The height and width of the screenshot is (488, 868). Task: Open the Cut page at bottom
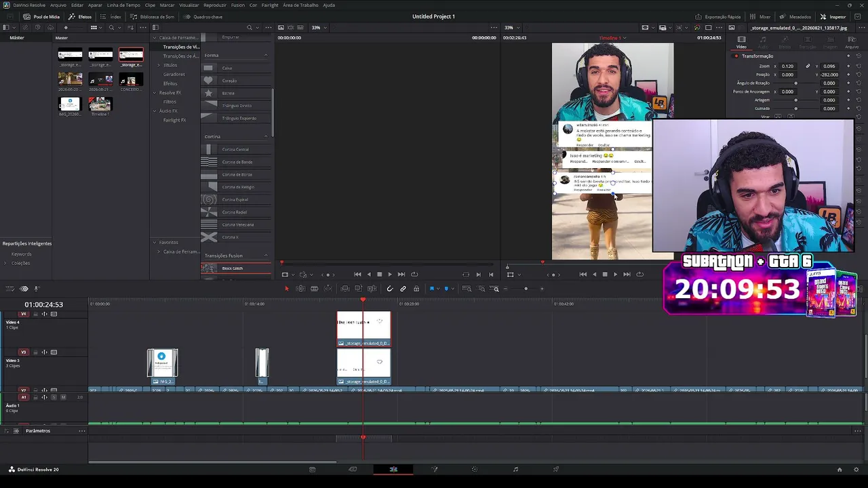(353, 469)
